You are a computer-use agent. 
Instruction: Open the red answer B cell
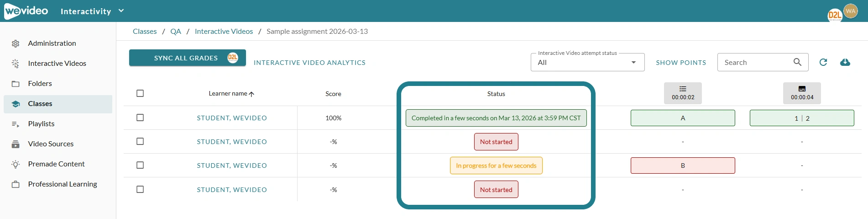tap(683, 166)
